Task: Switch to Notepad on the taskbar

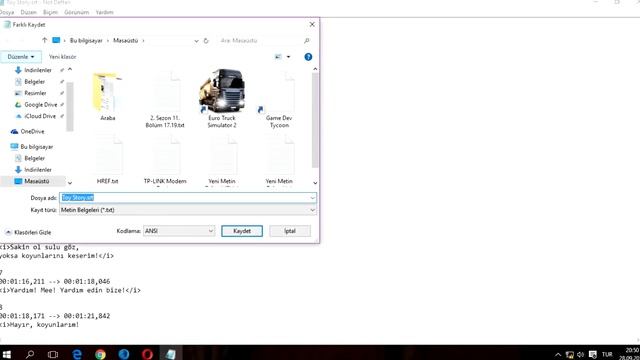Action: click(x=171, y=354)
